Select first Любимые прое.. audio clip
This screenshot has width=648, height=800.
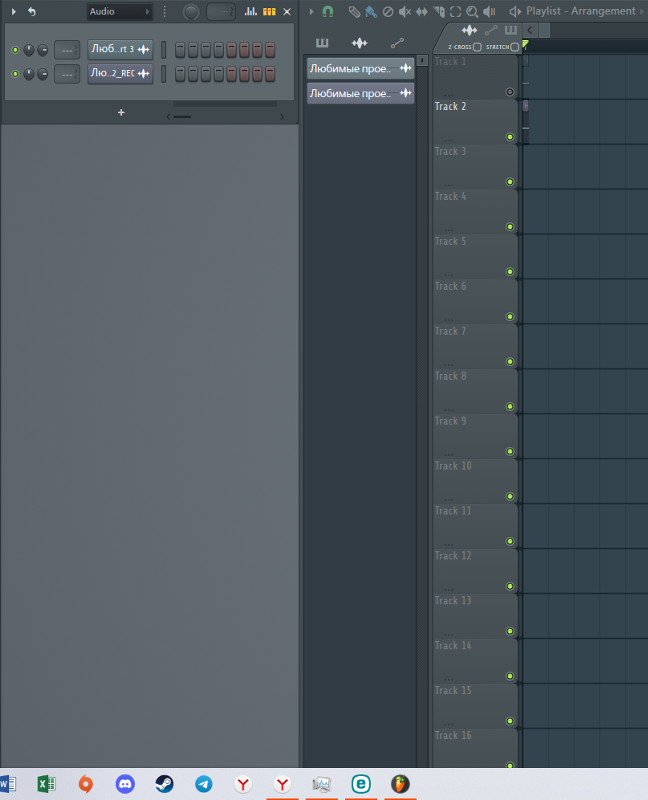coord(360,68)
